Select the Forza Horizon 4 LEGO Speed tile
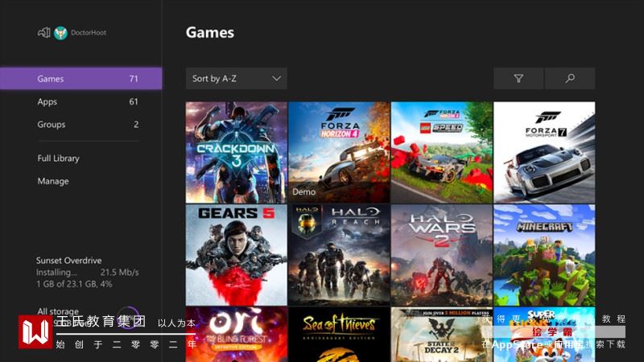 (x=441, y=152)
